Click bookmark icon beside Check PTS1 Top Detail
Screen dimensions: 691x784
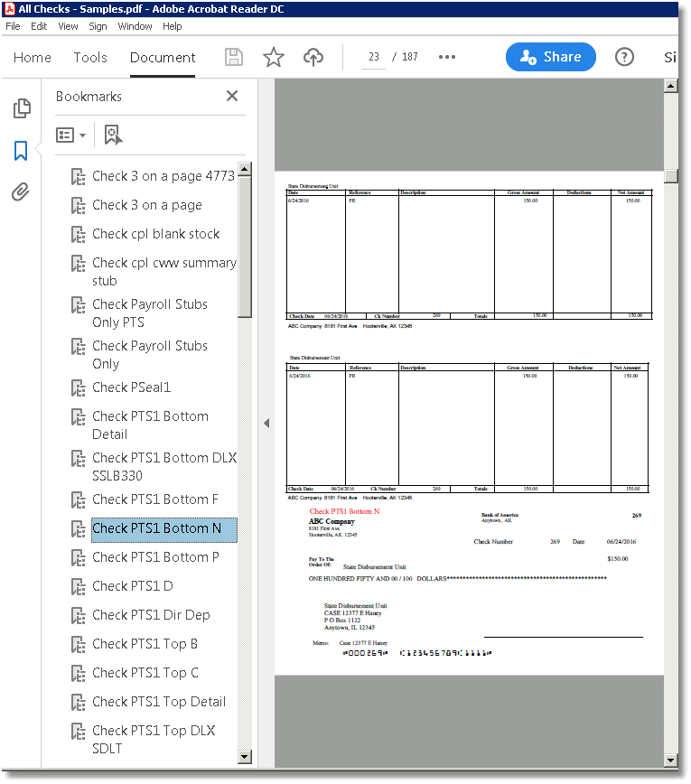(x=78, y=703)
